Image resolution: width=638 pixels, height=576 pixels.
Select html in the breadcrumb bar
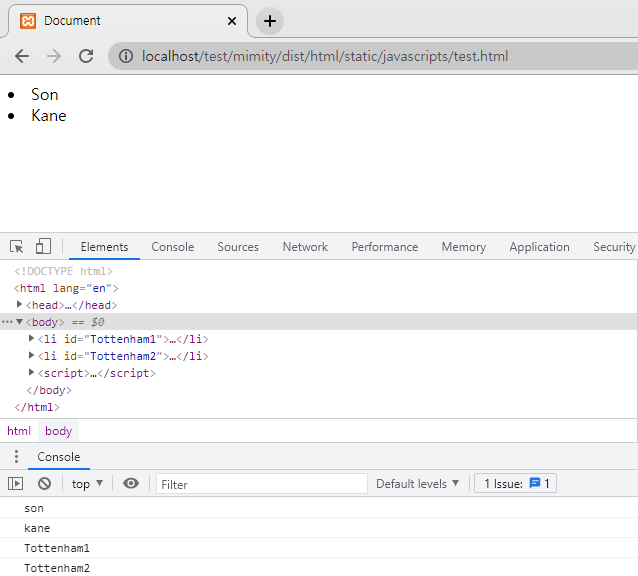pyautogui.click(x=19, y=431)
